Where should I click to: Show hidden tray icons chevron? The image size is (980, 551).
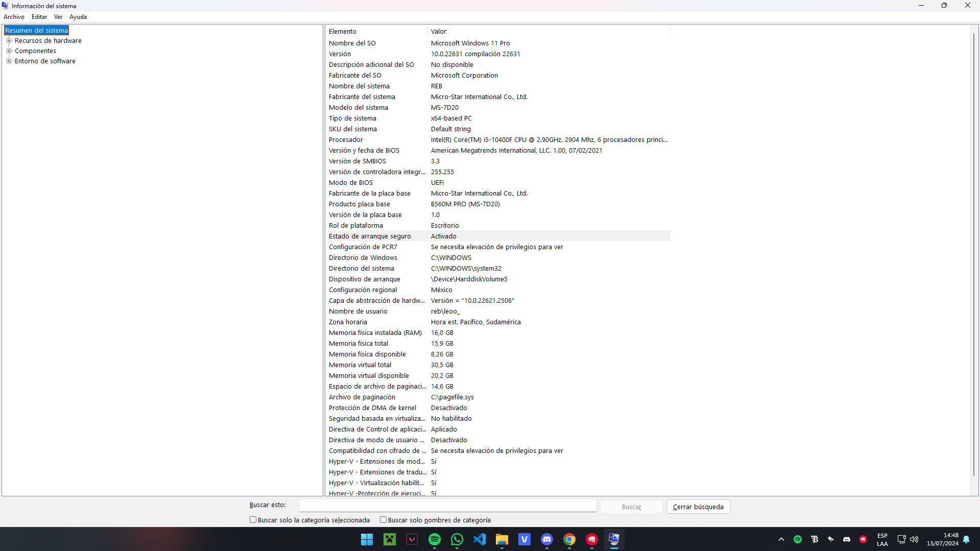point(781,539)
